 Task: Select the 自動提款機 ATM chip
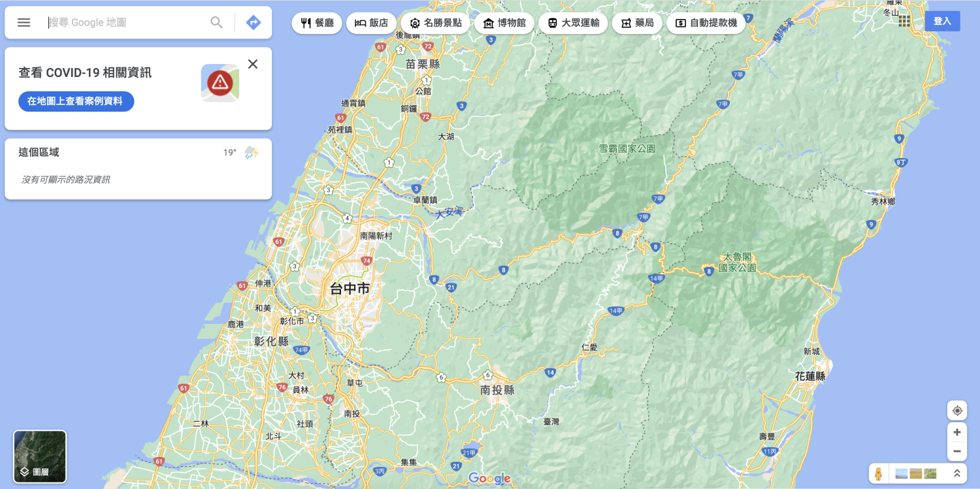coord(706,23)
